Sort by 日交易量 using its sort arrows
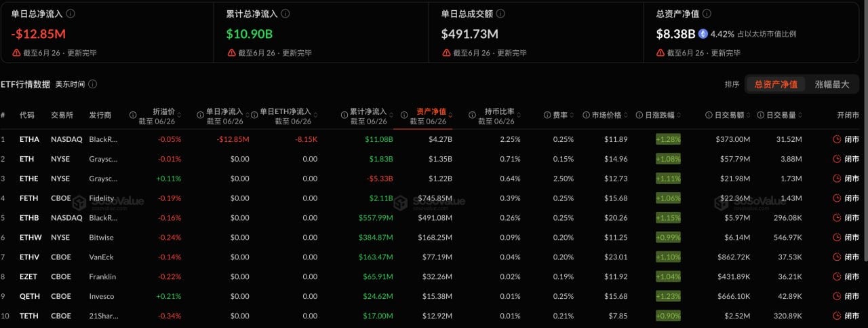 coord(802,115)
